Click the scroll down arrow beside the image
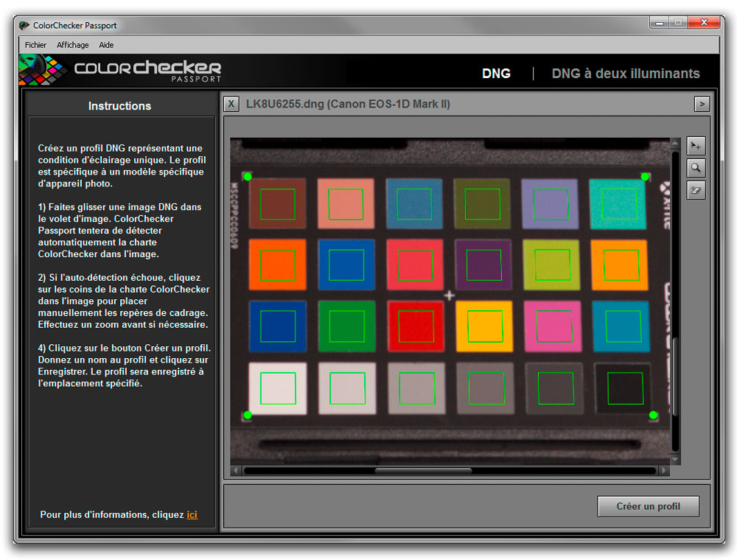737x560 pixels. 675,460
